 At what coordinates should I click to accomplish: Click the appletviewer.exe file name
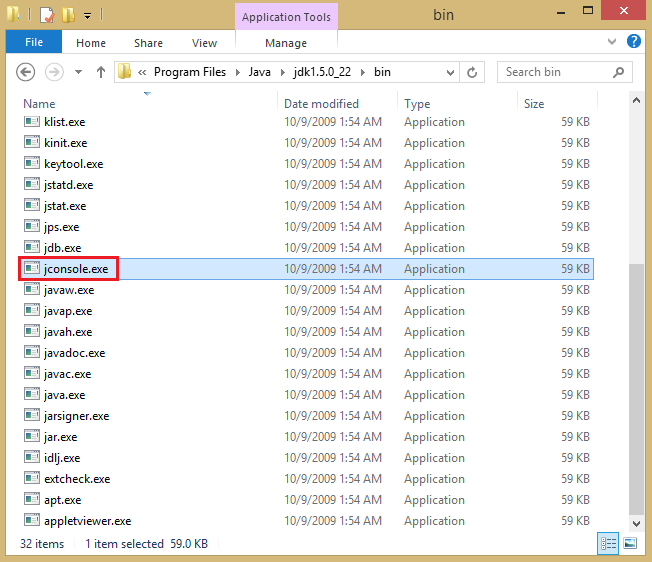pos(87,521)
